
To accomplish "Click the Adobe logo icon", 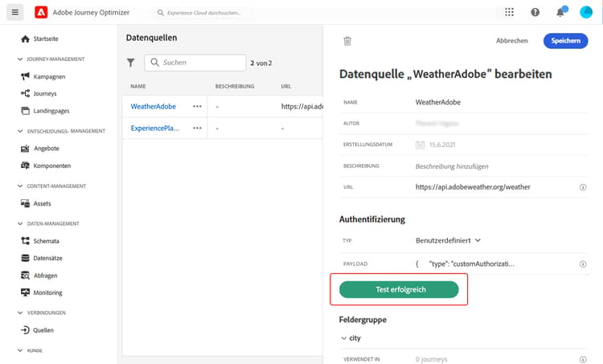I will 41,12.
